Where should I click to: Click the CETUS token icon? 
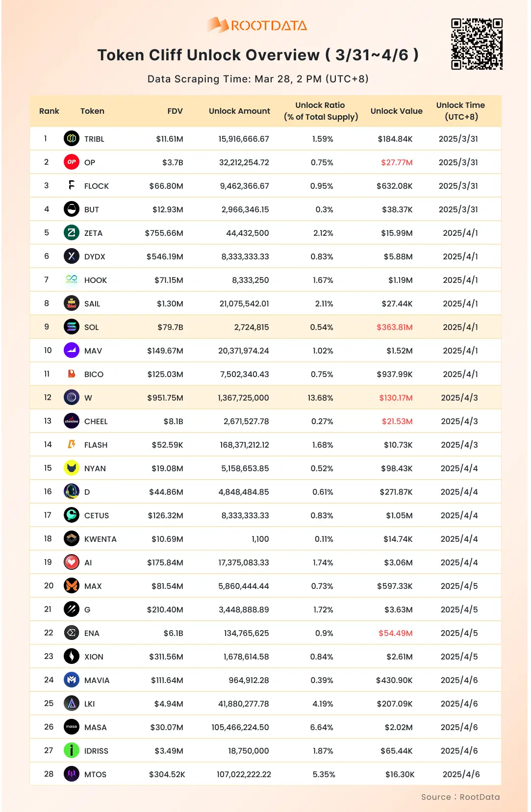(x=72, y=515)
